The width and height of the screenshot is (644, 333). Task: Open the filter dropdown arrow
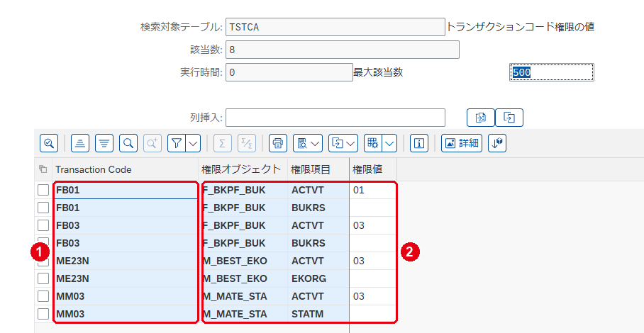(193, 143)
